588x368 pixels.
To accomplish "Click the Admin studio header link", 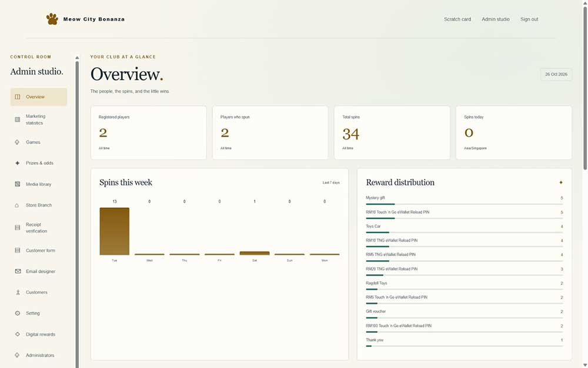I will click(x=495, y=19).
